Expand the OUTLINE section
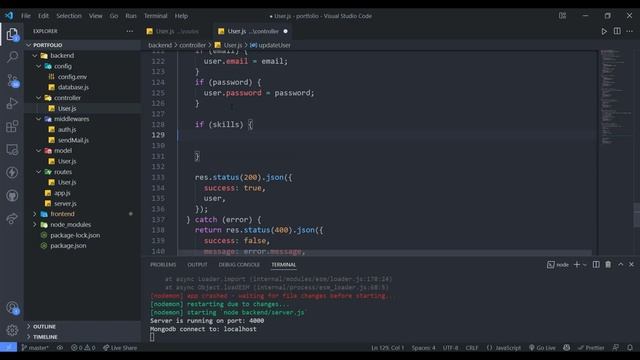Image resolution: width=640 pixels, height=360 pixels. (x=29, y=327)
